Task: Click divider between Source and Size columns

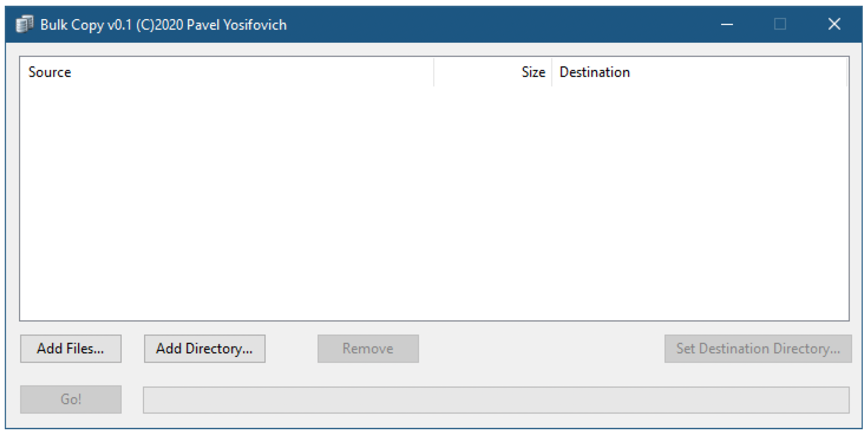Action: tap(434, 72)
